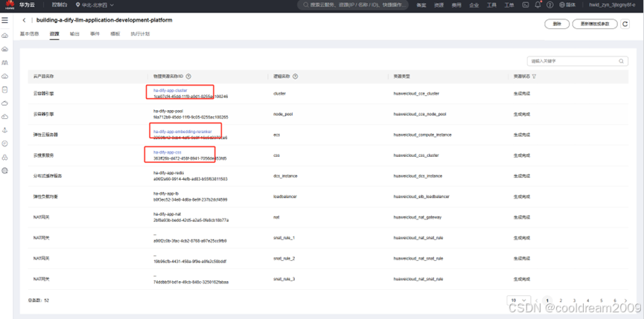Screen dimensions: 644x319
Task: Click logical name loadbalancer cell
Action: point(284,197)
